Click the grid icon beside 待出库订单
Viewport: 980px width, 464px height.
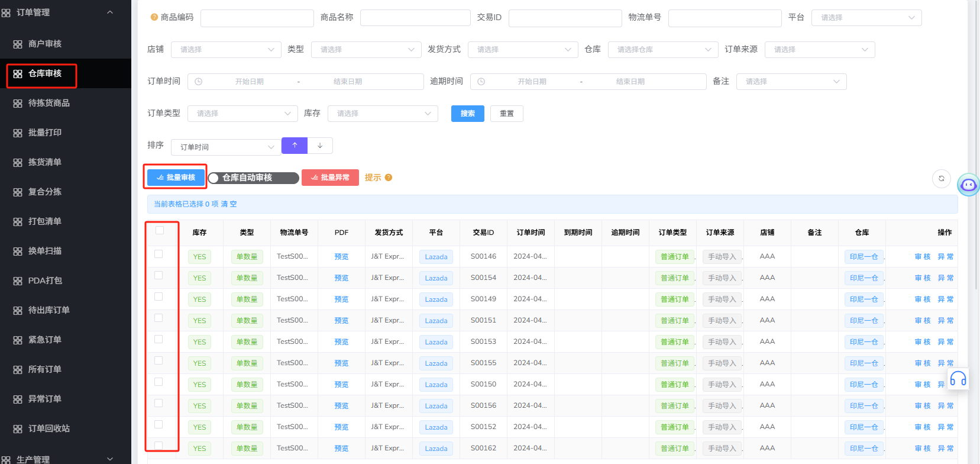[x=18, y=311]
